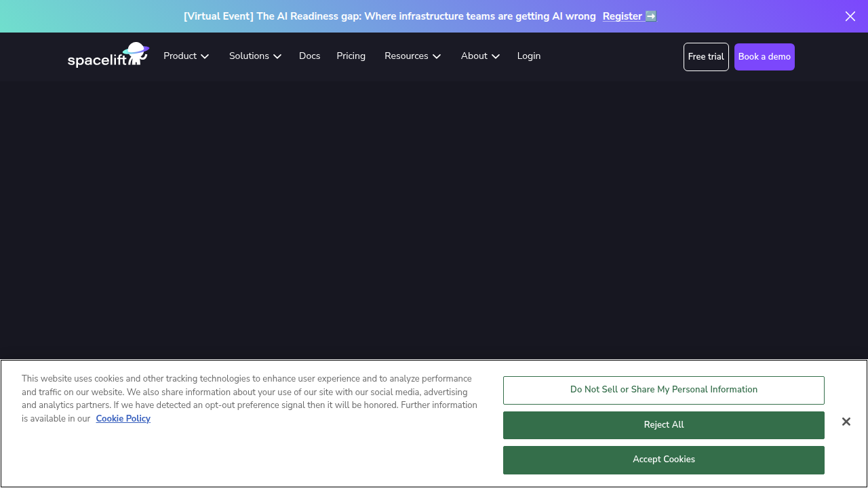Dismiss the cookie consent banner with X

tap(846, 422)
